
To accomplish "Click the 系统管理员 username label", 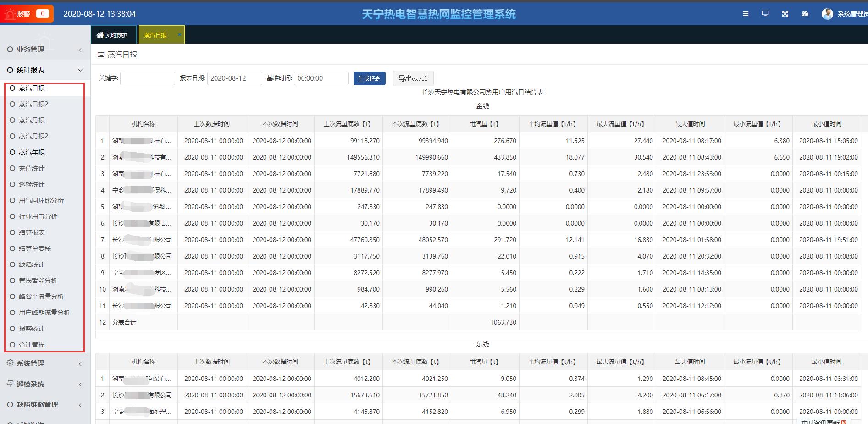I will (x=852, y=14).
